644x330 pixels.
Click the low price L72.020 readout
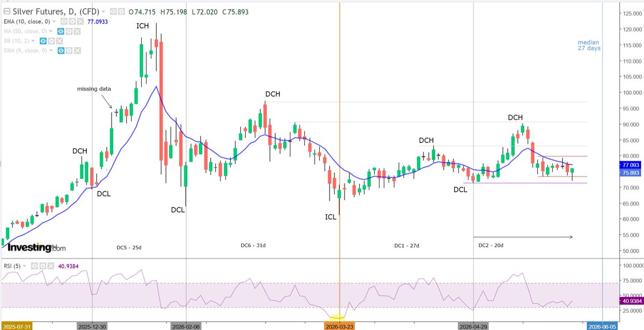coord(205,12)
